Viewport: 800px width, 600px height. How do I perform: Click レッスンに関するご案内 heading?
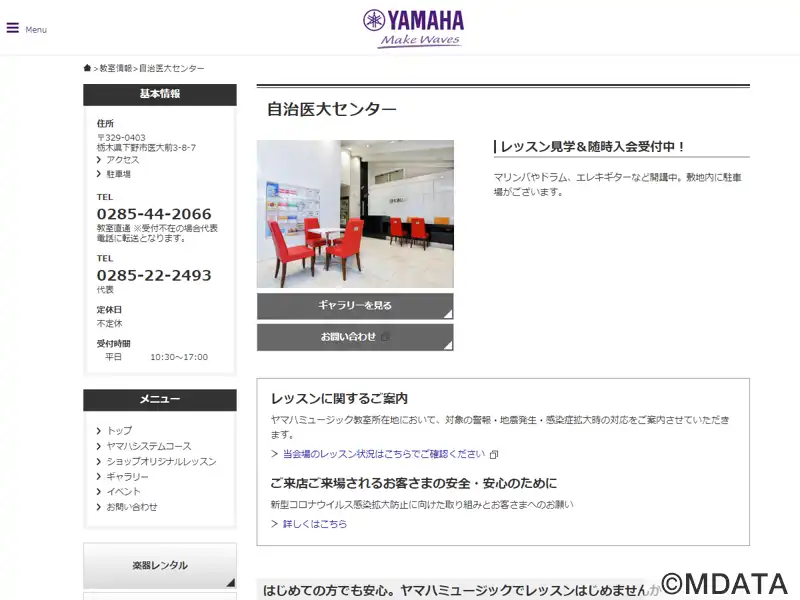339,398
